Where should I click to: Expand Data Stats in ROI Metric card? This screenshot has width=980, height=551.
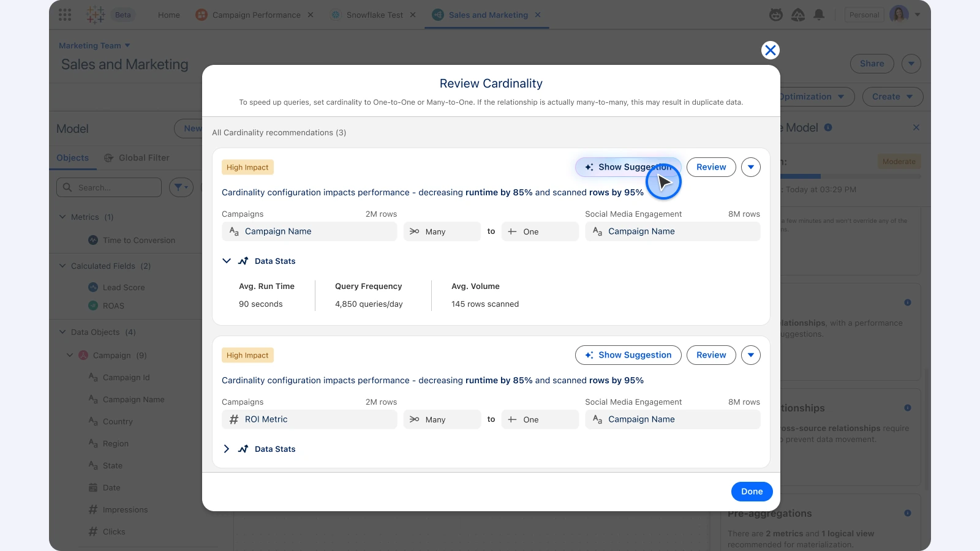tap(227, 449)
